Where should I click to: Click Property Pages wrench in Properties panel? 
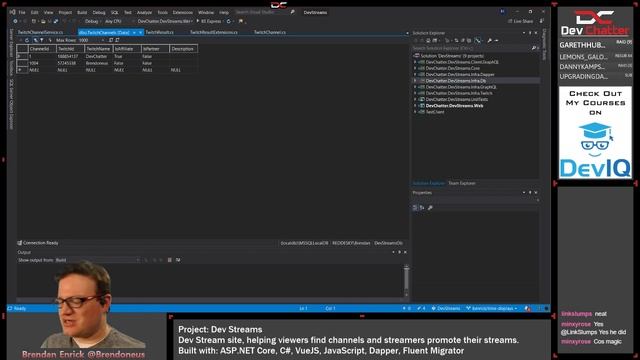click(430, 207)
